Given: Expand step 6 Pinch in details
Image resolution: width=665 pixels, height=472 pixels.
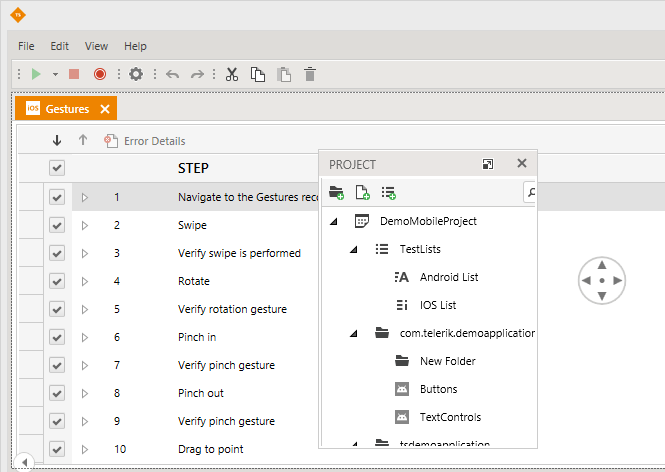Looking at the screenshot, I should (85, 337).
